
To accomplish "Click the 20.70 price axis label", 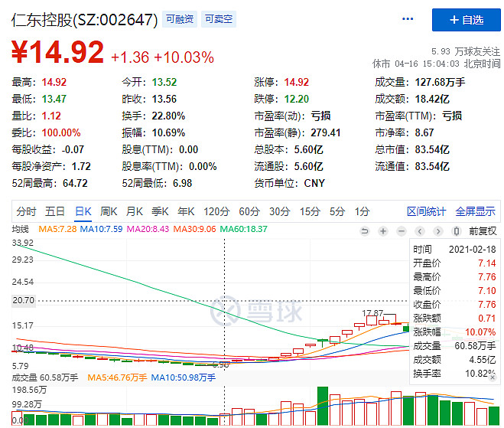I will [x=24, y=300].
